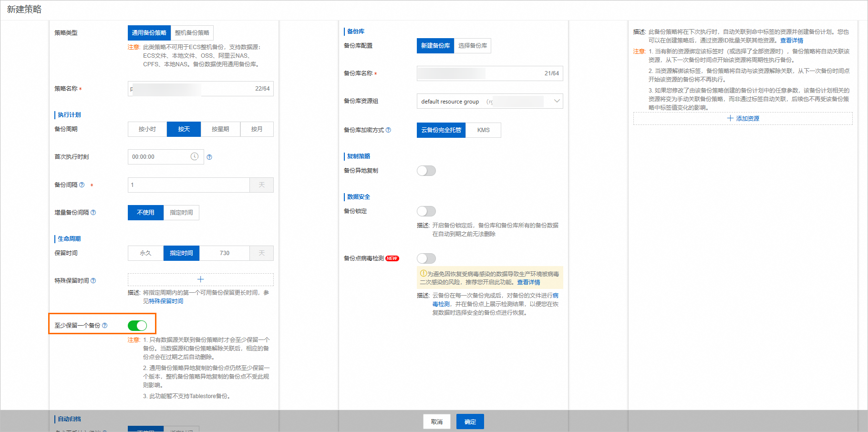Image resolution: width=868 pixels, height=432 pixels.
Task: Enable 备份异地复制 toggle
Action: tap(426, 171)
